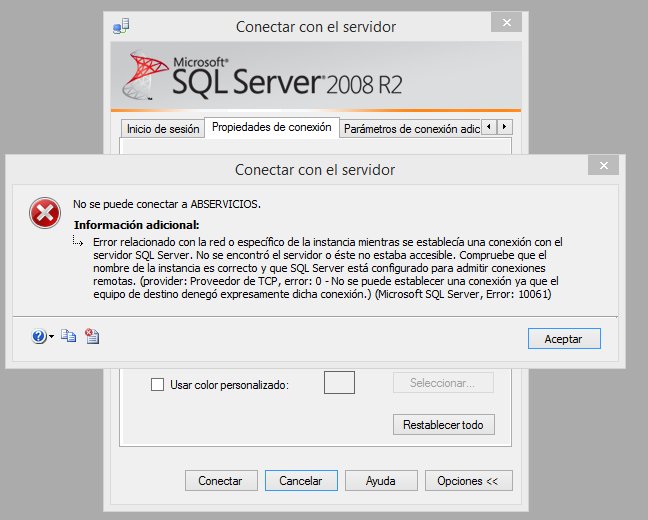Click the red error icon
The height and width of the screenshot is (520, 648).
point(45,213)
